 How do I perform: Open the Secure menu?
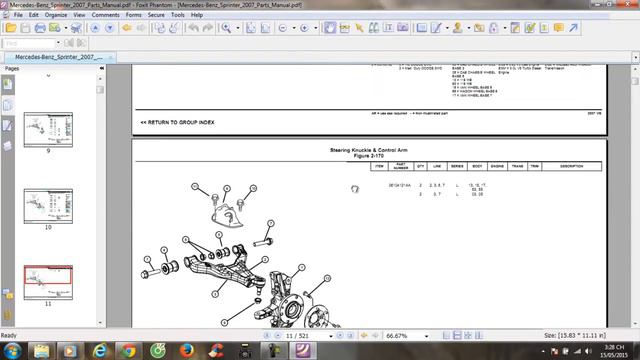click(x=156, y=15)
